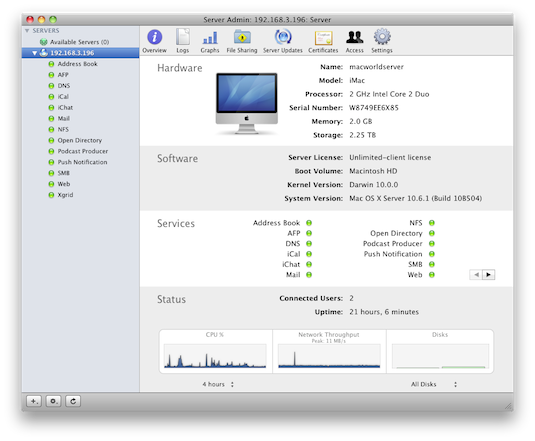Collapse the SERVERS section triangle
The image size is (535, 441).
click(x=27, y=31)
